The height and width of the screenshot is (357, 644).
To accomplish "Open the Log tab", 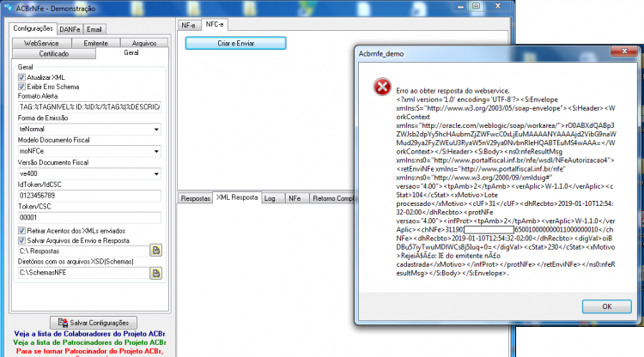I will click(270, 198).
